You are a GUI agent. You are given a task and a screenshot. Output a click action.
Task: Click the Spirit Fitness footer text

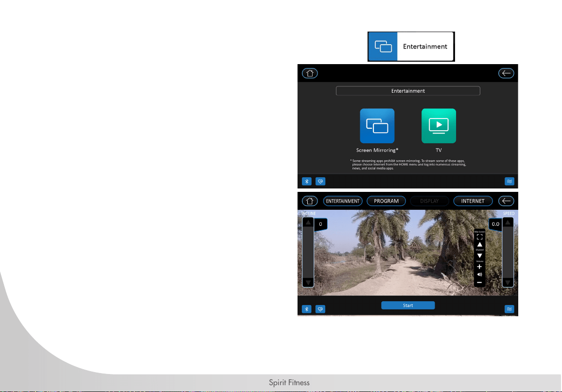(x=289, y=383)
